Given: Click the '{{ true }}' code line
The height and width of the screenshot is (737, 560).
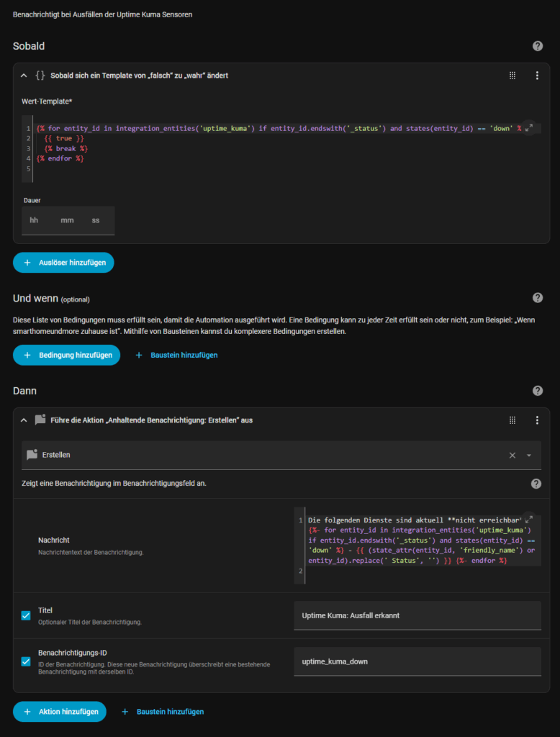Looking at the screenshot, I should click(x=64, y=139).
